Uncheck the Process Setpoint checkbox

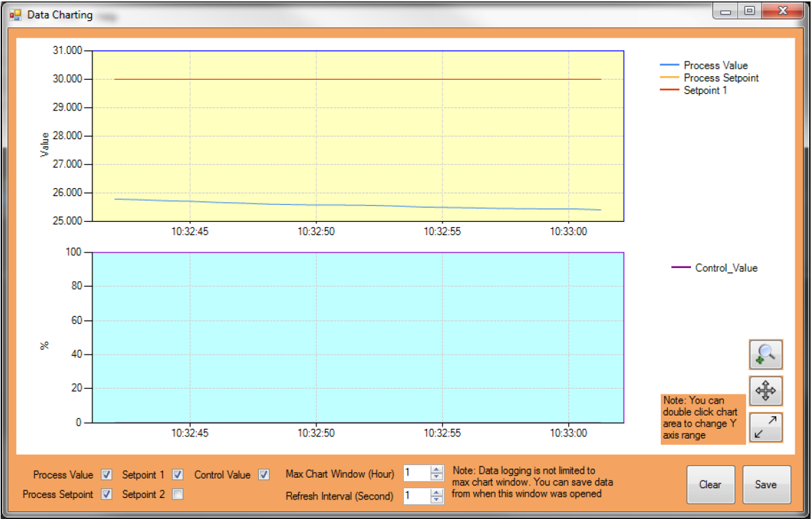[x=106, y=495]
